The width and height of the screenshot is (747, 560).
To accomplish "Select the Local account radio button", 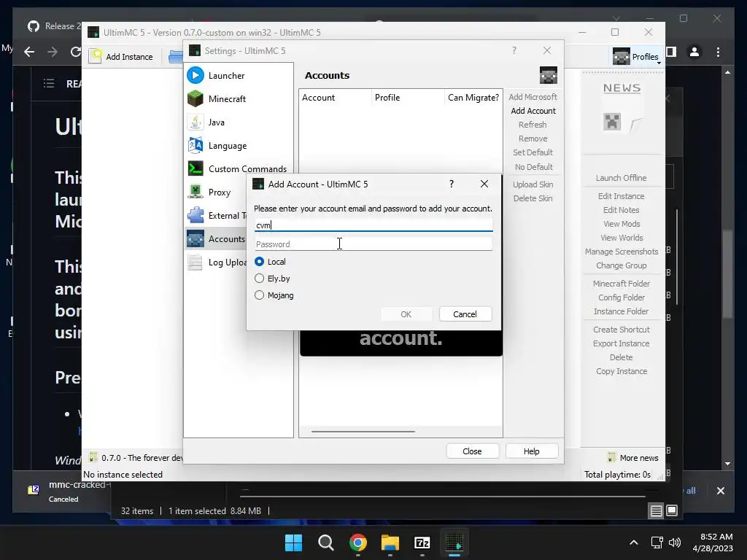I will tap(259, 262).
